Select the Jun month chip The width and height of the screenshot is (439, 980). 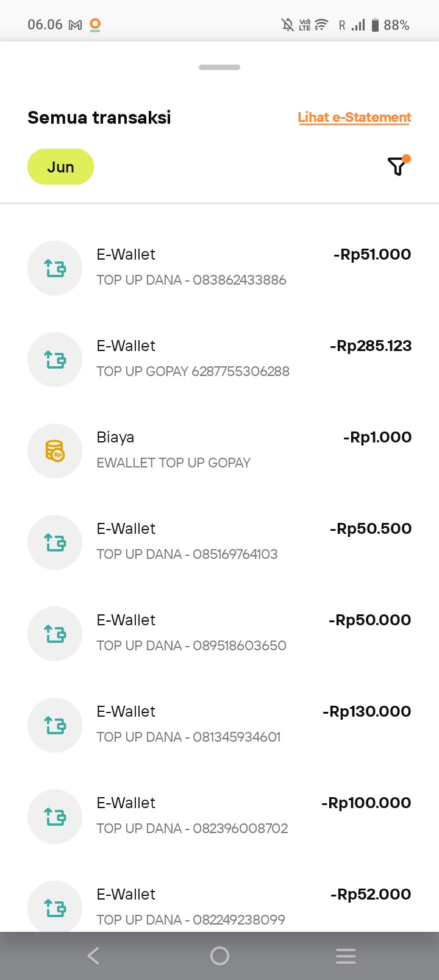coord(60,167)
